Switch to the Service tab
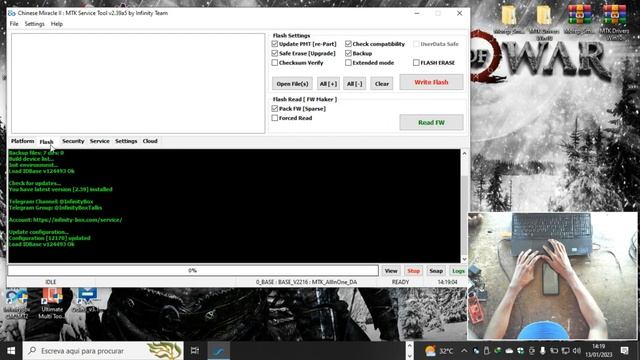640x360 pixels. coord(100,141)
